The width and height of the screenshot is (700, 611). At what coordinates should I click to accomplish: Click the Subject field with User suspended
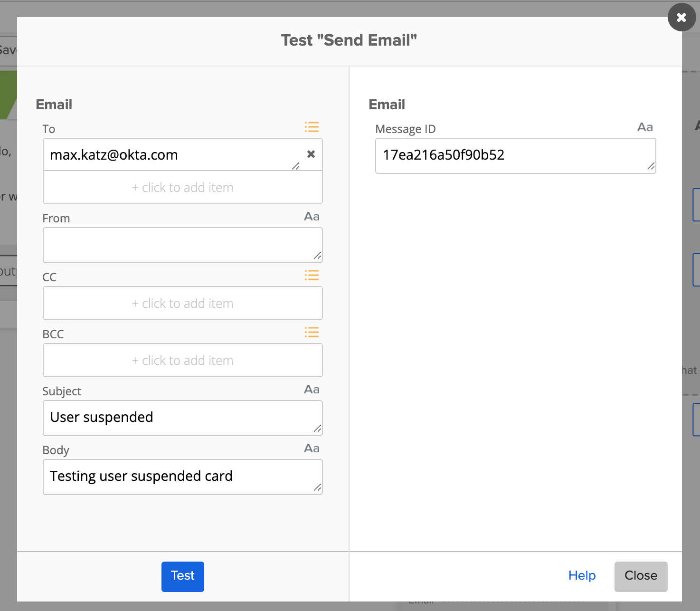point(183,418)
